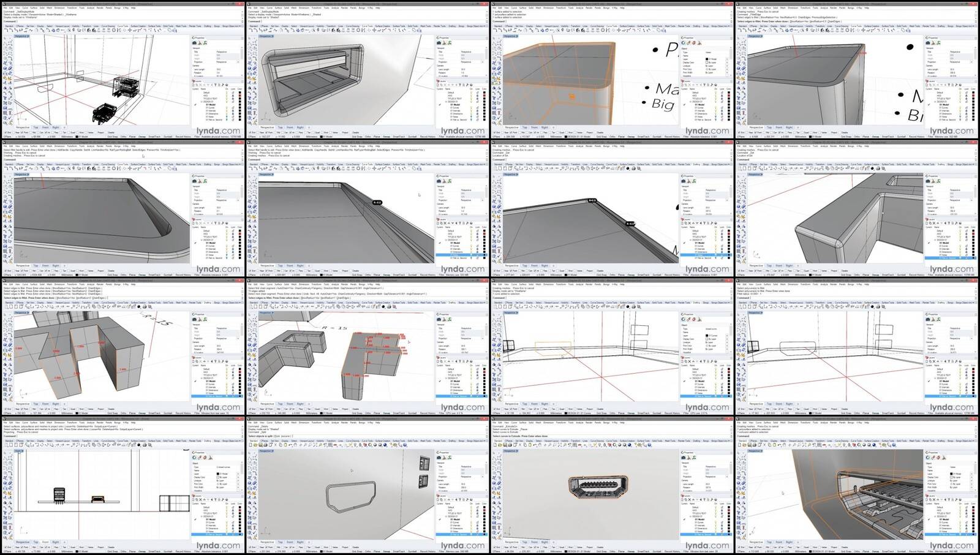The image size is (980, 555).
Task: Select Standard toolbar tab in circuit-board close-up frame
Action: (x=743, y=440)
